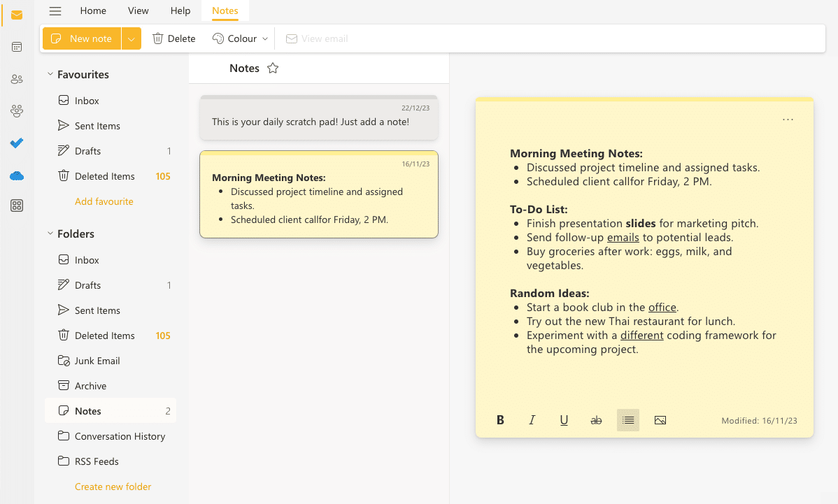Viewport: 838px width, 504px height.
Task: Open Inbox under Folders
Action: coord(111,259)
